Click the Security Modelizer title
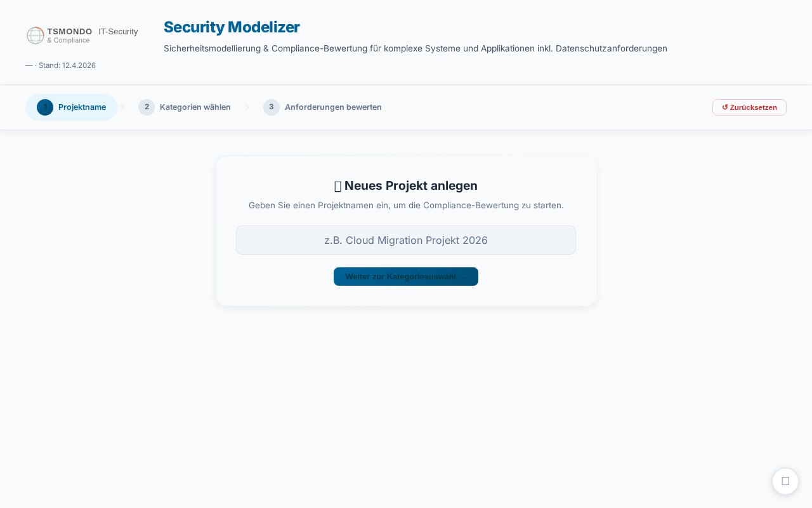Viewport: 812px width, 508px height. tap(232, 27)
